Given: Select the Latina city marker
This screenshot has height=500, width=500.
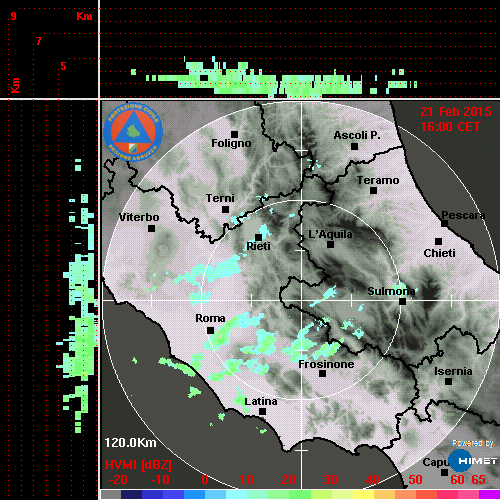Looking at the screenshot, I should (x=262, y=412).
